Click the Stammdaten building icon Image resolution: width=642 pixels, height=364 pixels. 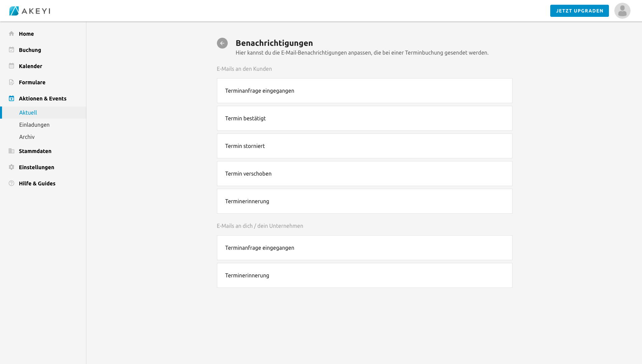11,151
